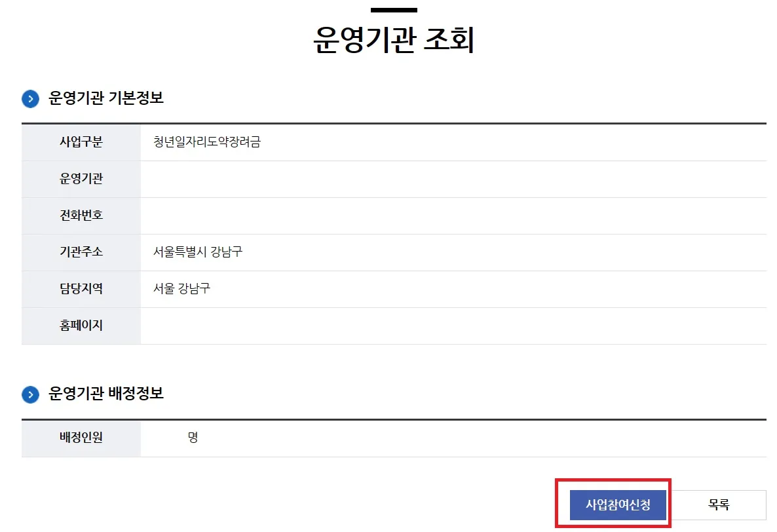Screen dimensions: 777x532
Task: Click the blue arrow icon beside 운영기관 배정정보
Action: pos(31,394)
